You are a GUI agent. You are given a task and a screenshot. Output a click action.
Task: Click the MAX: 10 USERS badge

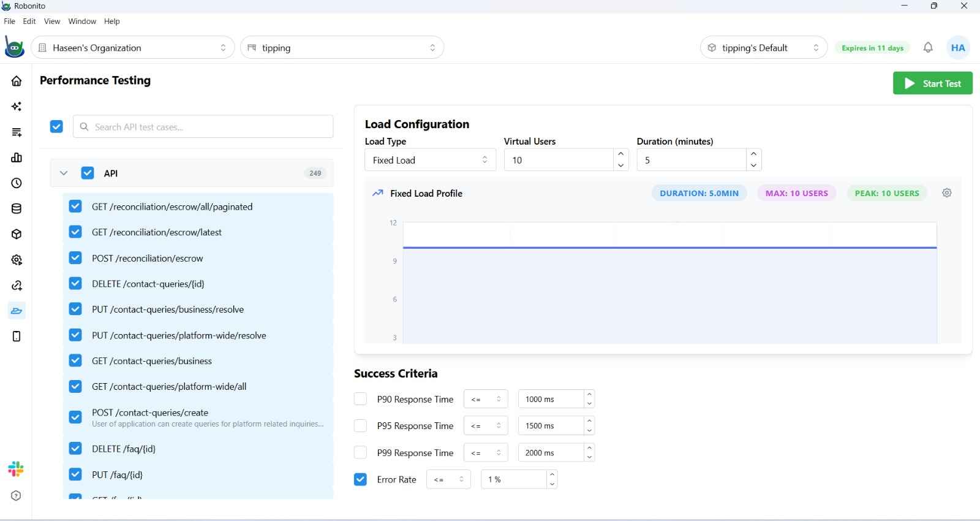796,193
